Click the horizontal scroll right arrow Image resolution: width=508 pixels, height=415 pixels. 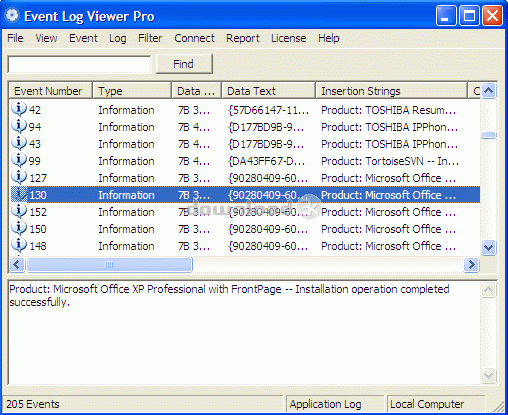[x=471, y=265]
